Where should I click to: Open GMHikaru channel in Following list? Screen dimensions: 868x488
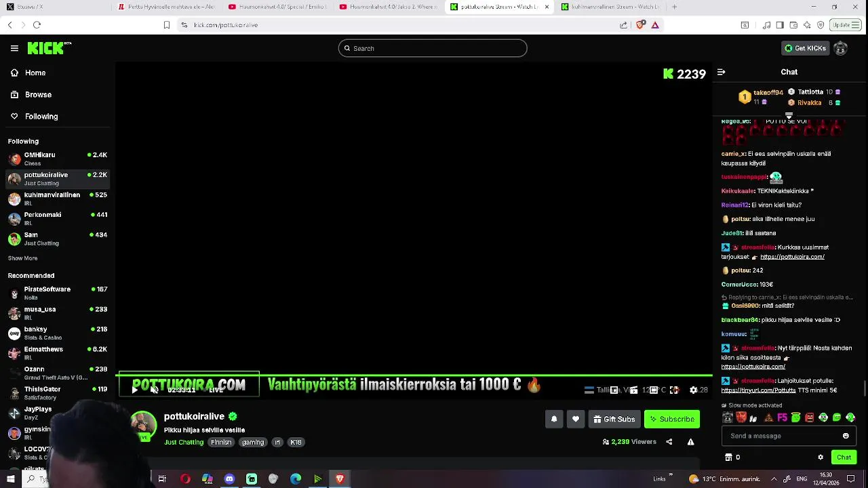pyautogui.click(x=58, y=159)
